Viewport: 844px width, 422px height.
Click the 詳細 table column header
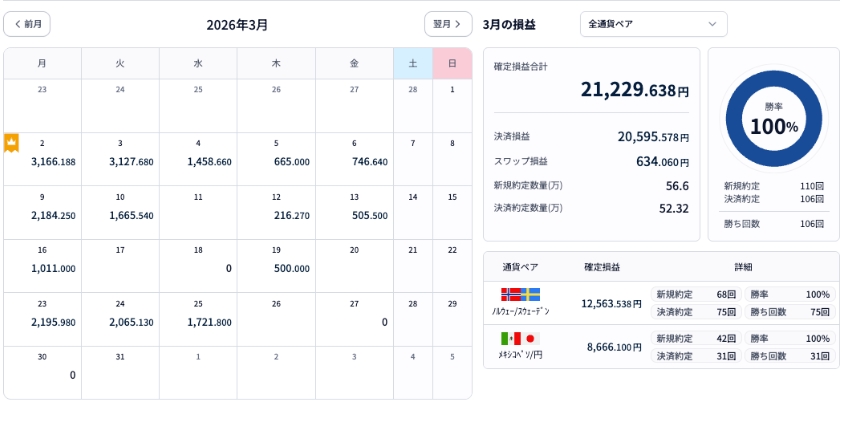(743, 267)
